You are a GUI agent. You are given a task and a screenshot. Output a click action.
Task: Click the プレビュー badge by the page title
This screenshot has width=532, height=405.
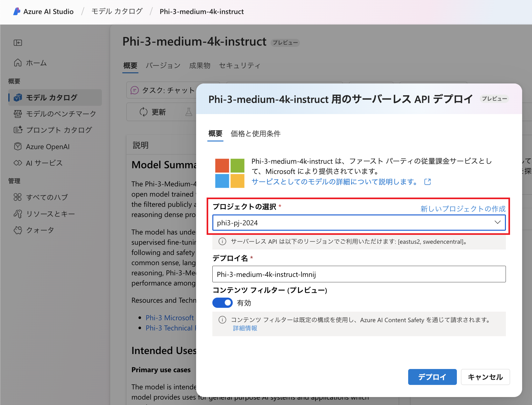click(285, 43)
